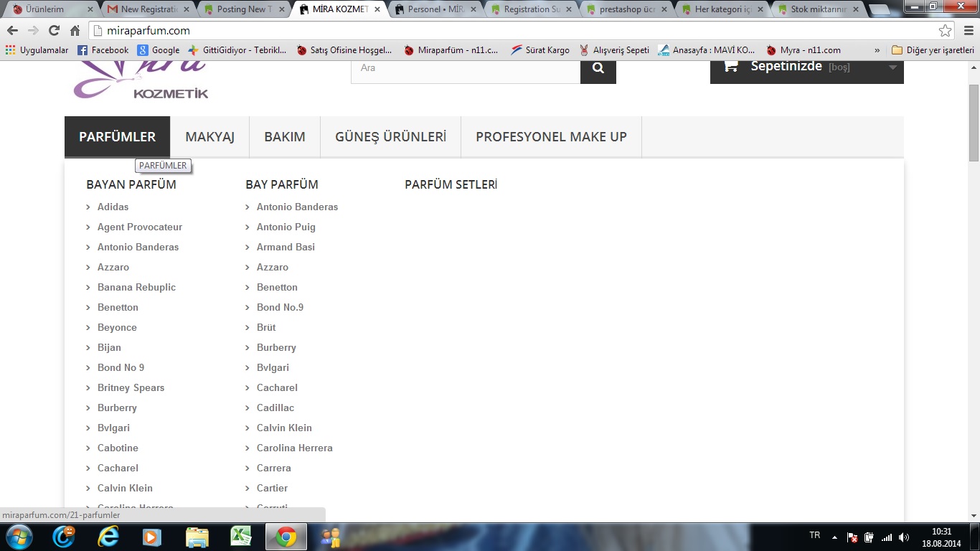Select the Agent Provocateur link
980x551 pixels.
tap(140, 227)
